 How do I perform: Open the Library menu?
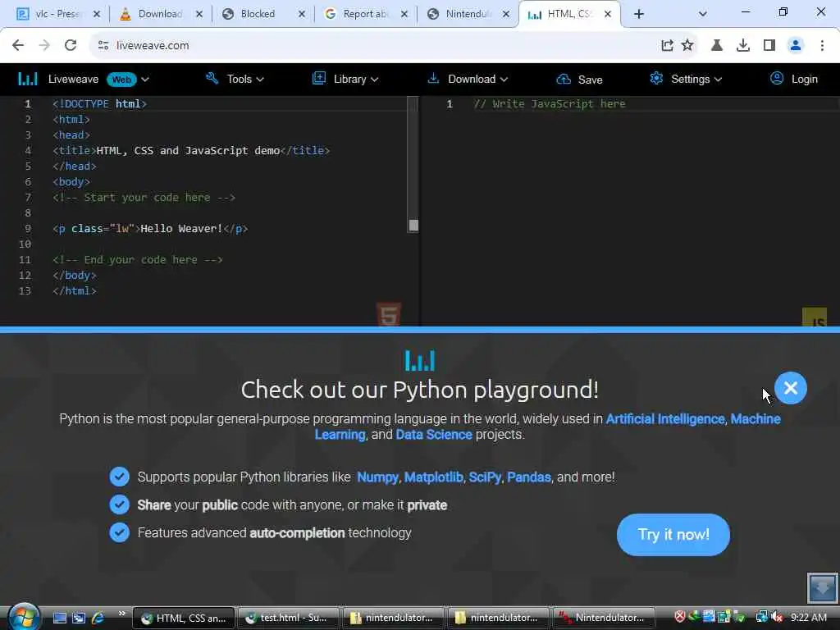coord(356,80)
